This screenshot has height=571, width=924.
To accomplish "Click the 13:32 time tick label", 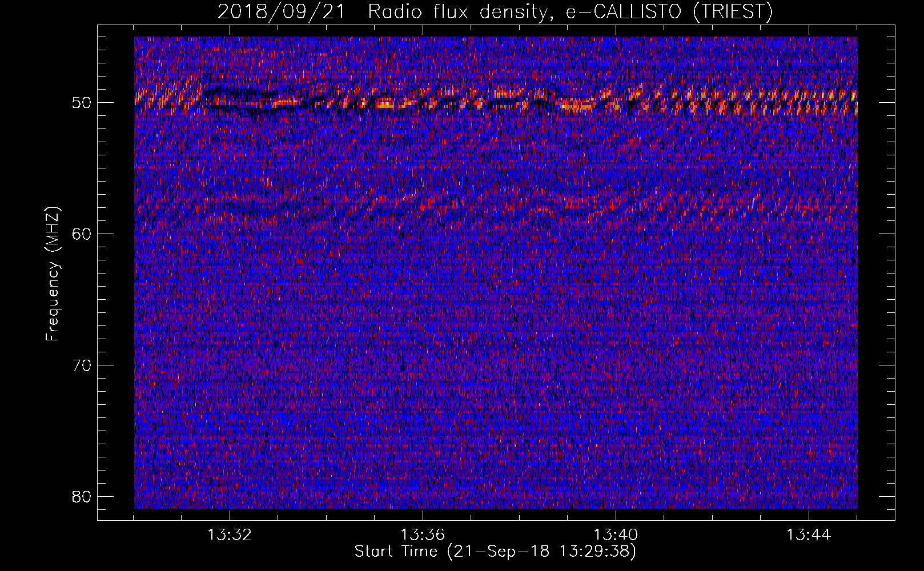I will 230,535.
